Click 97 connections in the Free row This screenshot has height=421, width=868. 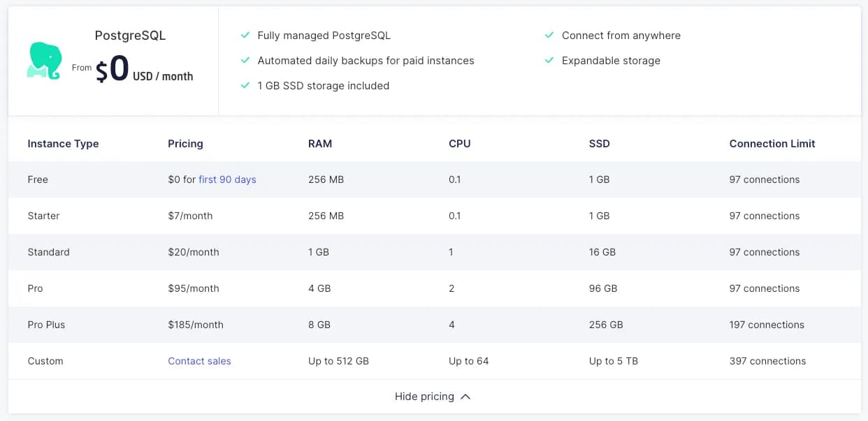[x=765, y=179]
